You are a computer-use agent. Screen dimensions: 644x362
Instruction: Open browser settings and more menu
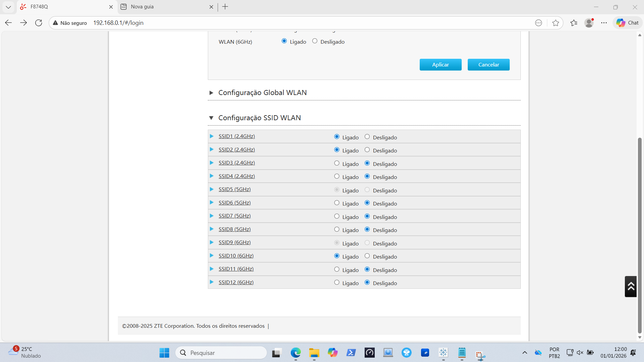point(604,23)
